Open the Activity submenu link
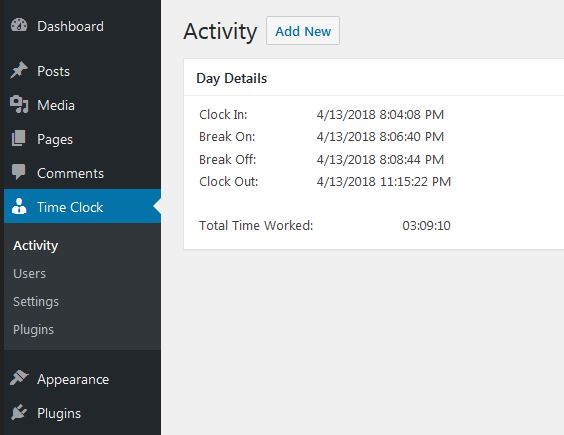 36,246
